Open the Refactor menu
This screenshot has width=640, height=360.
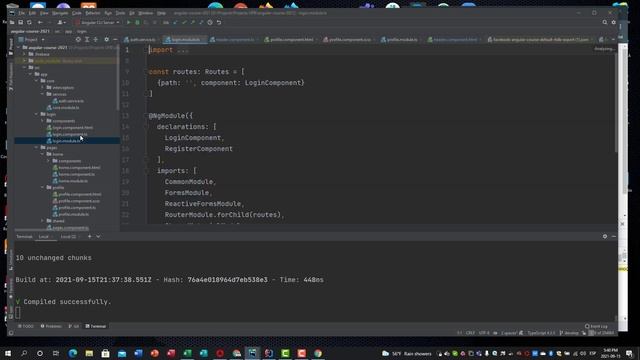pos(93,13)
